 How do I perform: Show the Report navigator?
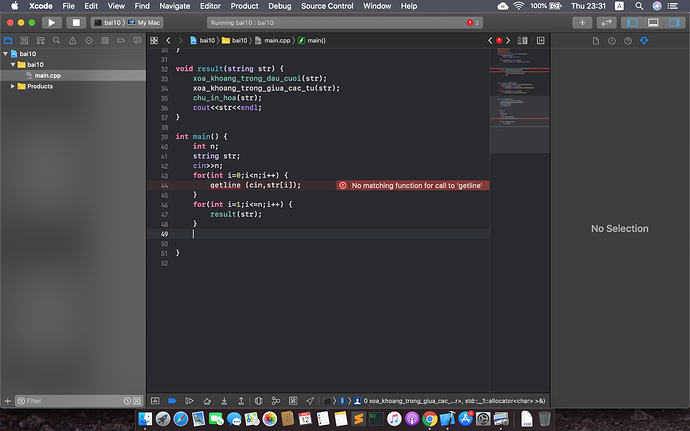point(137,41)
